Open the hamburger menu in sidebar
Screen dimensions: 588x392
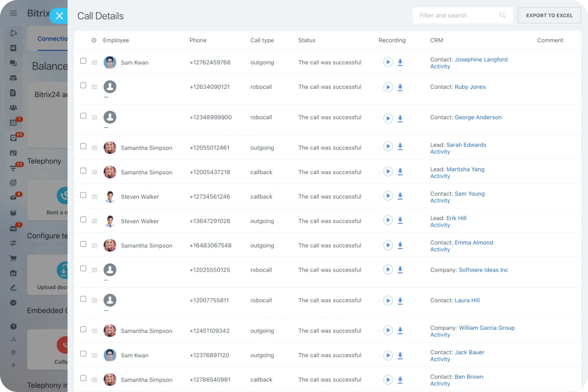(13, 13)
